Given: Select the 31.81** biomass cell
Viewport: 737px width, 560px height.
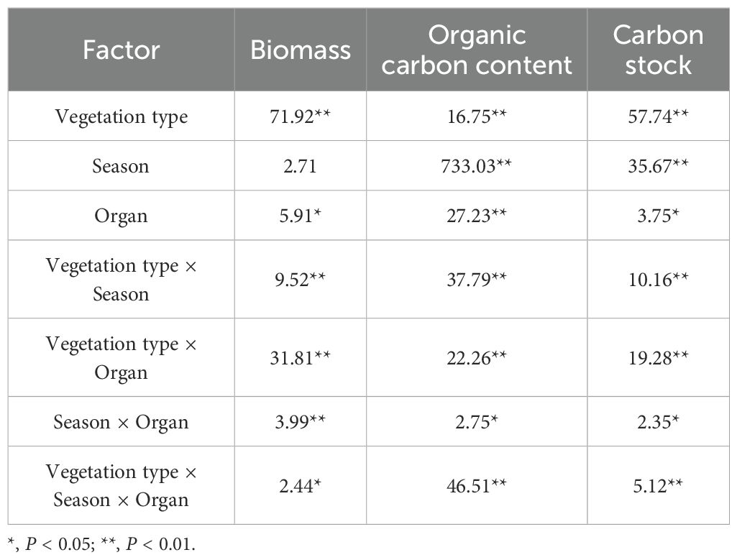Looking at the screenshot, I should [x=300, y=358].
